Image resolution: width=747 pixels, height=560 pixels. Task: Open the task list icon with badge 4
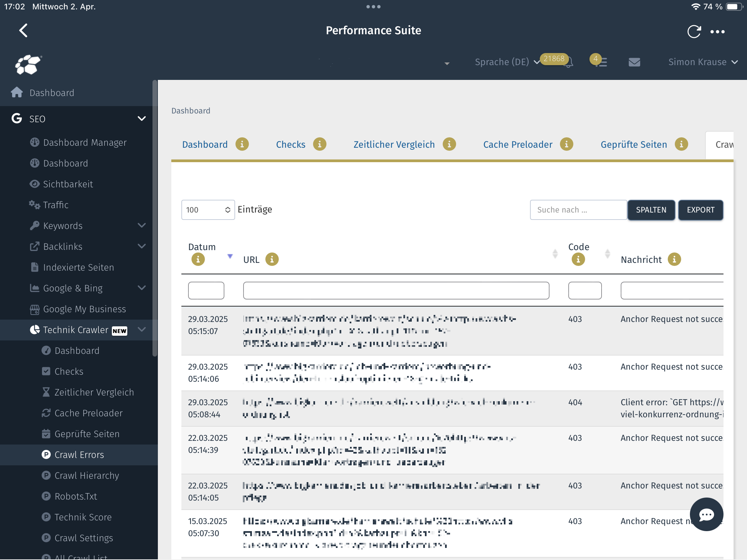pyautogui.click(x=601, y=62)
